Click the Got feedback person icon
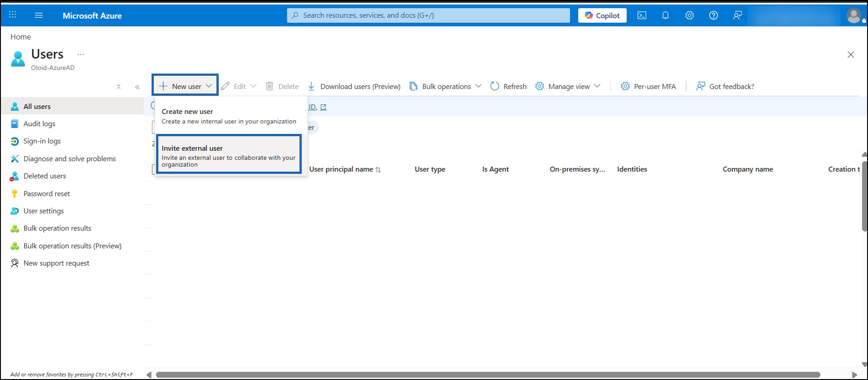This screenshot has width=868, height=380. (x=701, y=86)
